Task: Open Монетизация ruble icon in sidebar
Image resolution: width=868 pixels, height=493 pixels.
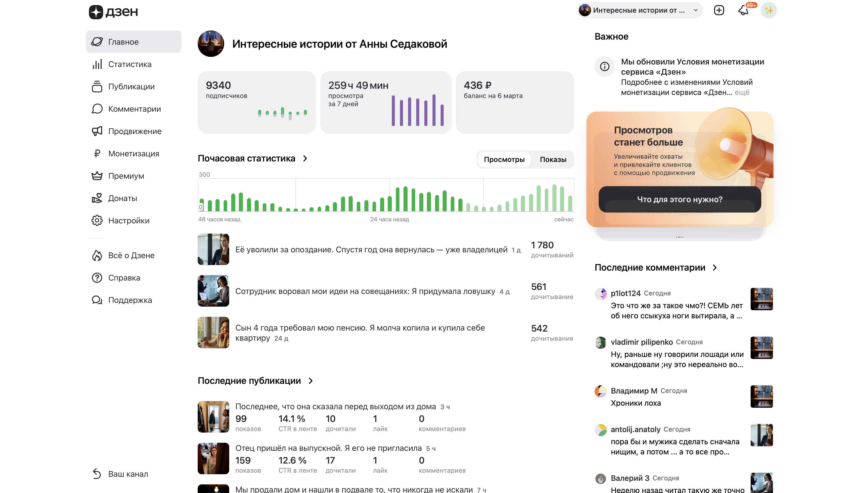Action: (97, 154)
